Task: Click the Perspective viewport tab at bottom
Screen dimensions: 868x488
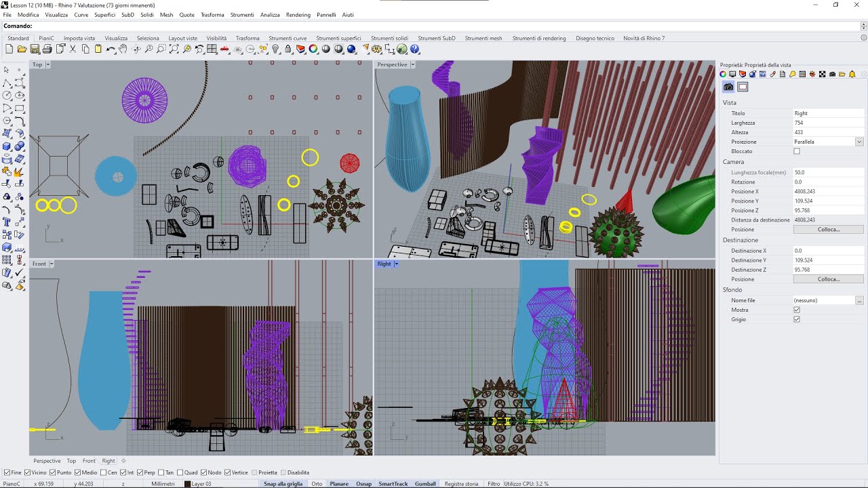Action: [x=47, y=461]
